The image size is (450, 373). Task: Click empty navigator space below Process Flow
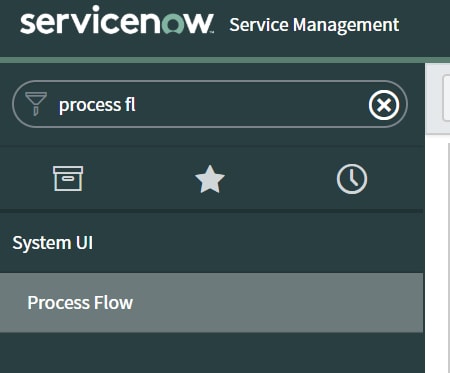click(211, 353)
